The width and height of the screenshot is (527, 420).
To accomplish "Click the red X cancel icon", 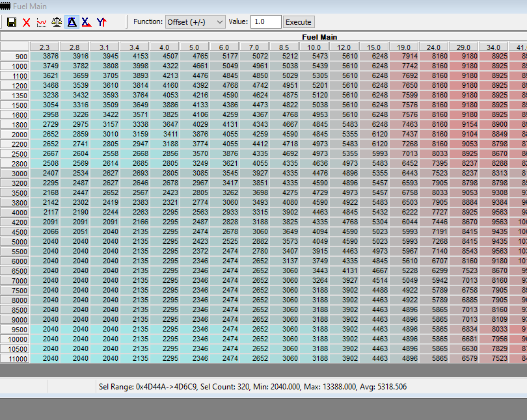I will [27, 22].
